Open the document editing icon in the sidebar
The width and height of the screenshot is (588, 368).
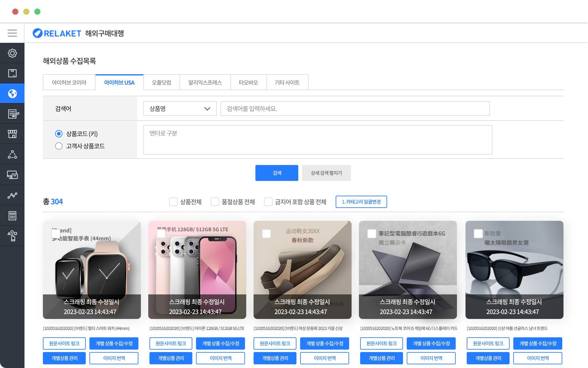[12, 113]
